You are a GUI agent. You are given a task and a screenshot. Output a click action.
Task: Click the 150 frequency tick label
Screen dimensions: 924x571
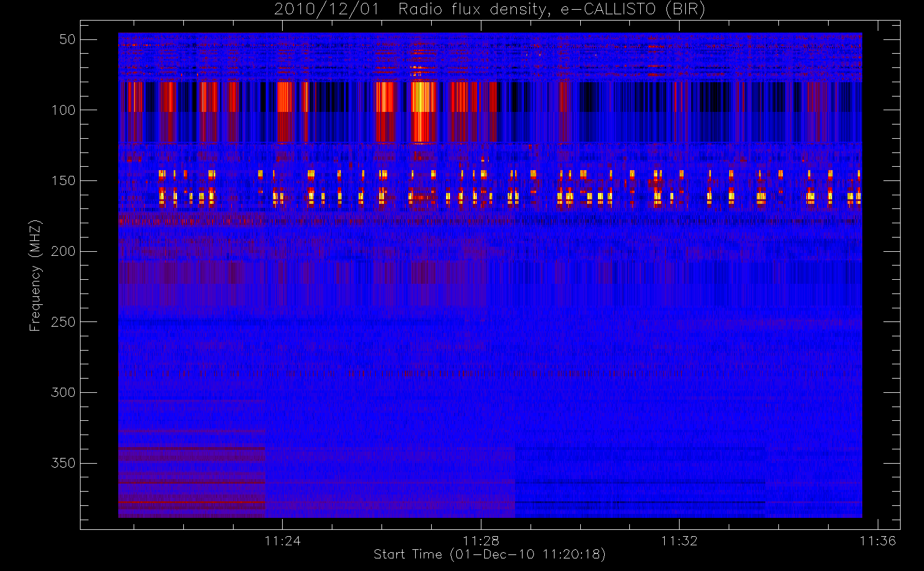[63, 180]
